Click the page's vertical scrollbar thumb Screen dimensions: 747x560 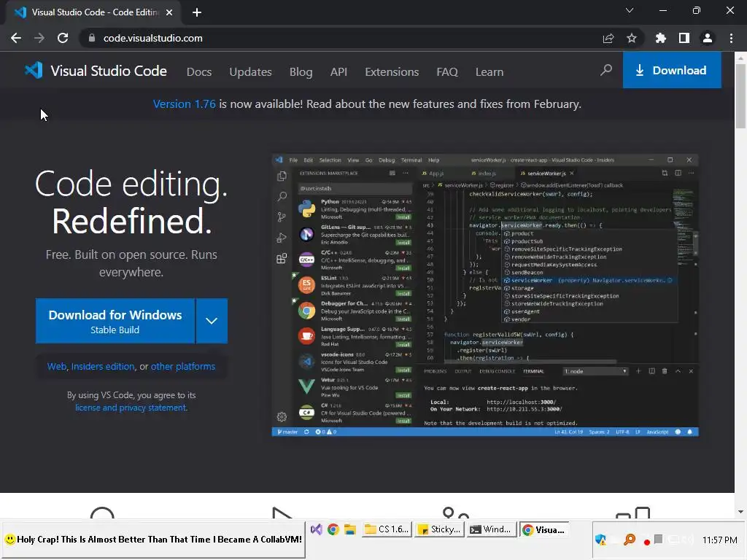[740, 96]
